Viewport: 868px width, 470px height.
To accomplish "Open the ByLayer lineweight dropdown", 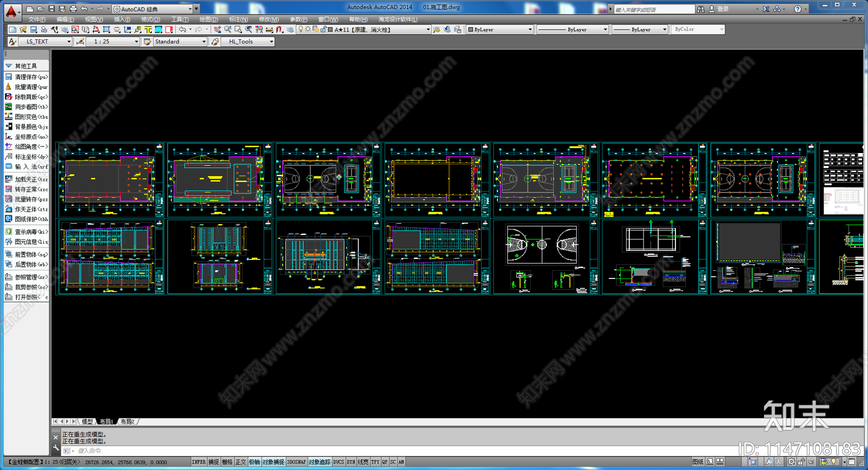I will pyautogui.click(x=640, y=29).
